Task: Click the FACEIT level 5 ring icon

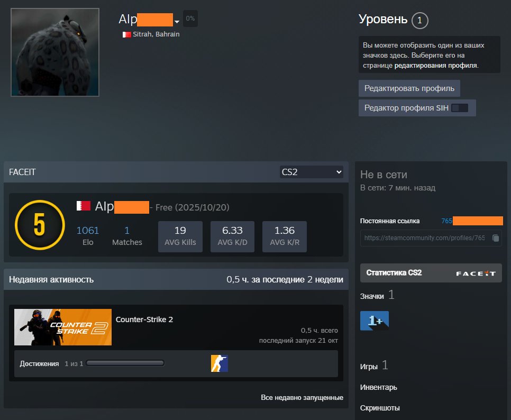Action: (39, 225)
